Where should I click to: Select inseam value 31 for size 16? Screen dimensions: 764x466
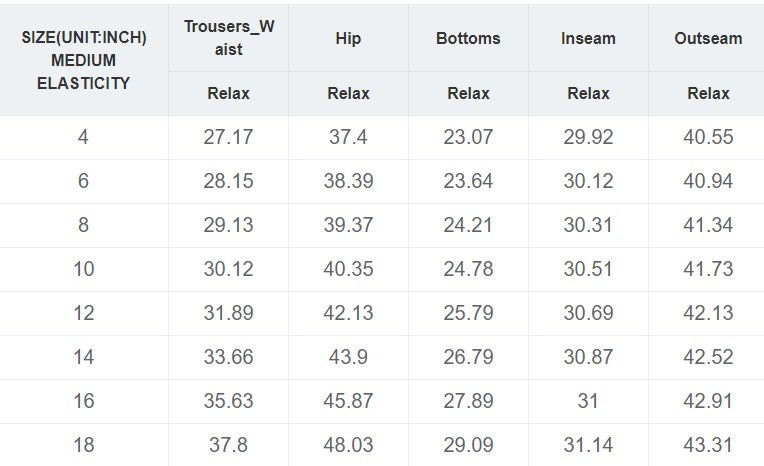click(588, 401)
